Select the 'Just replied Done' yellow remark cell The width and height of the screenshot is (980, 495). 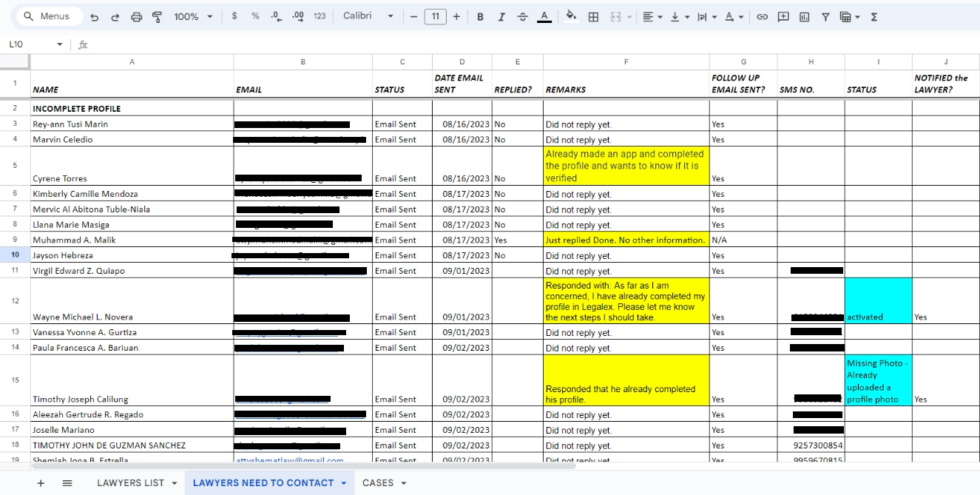pyautogui.click(x=626, y=240)
